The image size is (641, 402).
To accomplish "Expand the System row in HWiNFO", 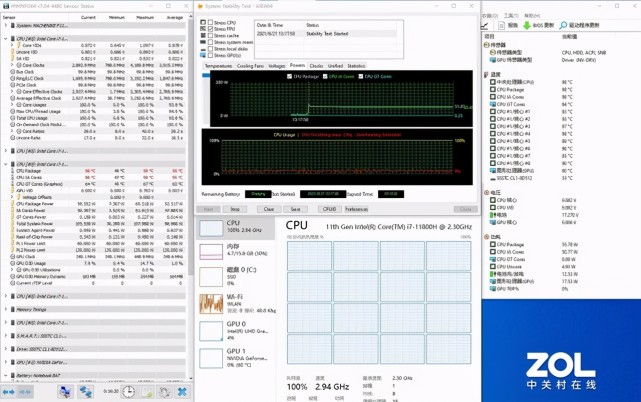I will click(5, 25).
